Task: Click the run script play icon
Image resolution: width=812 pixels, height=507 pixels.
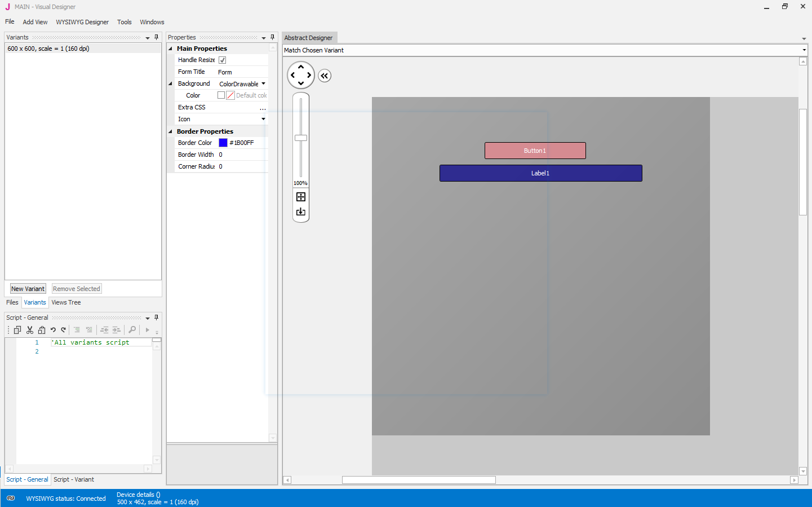Action: pyautogui.click(x=148, y=330)
